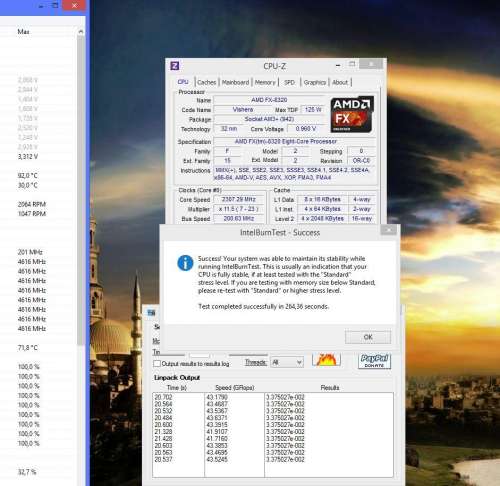Open the Mainboard tab in CPU-Z
This screenshot has width=500, height=486.
click(235, 82)
